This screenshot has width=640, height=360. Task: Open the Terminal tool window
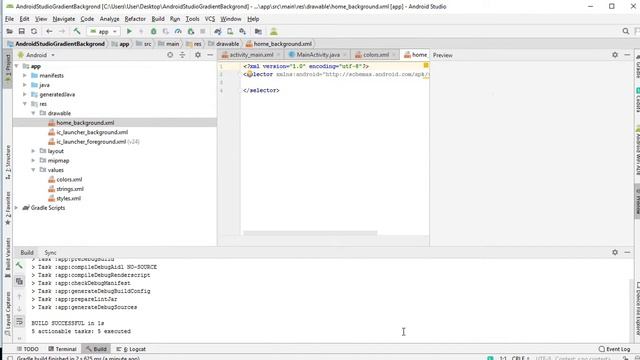[x=62, y=349]
